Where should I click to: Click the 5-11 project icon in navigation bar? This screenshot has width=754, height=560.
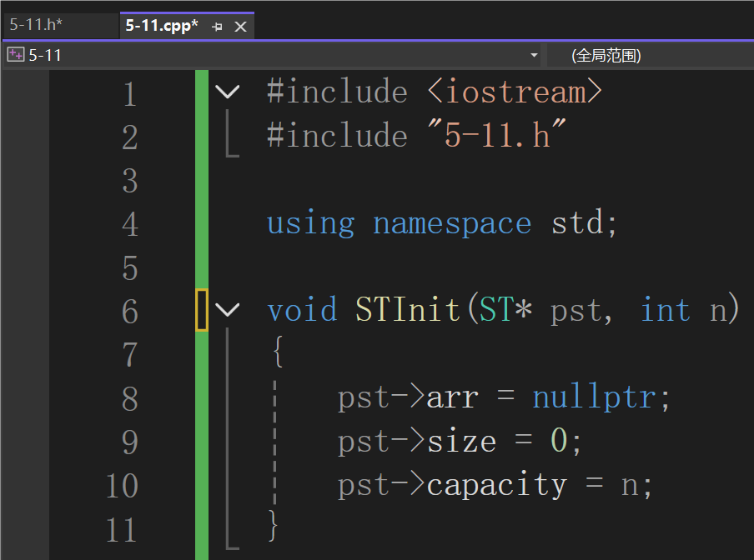click(15, 55)
